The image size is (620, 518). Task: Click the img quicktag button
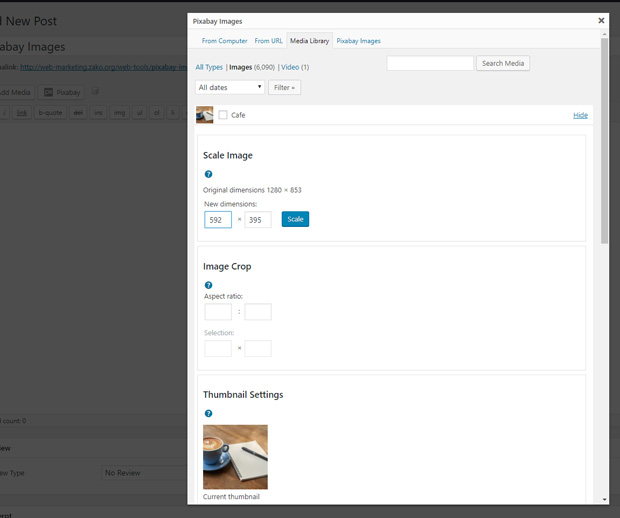click(119, 113)
